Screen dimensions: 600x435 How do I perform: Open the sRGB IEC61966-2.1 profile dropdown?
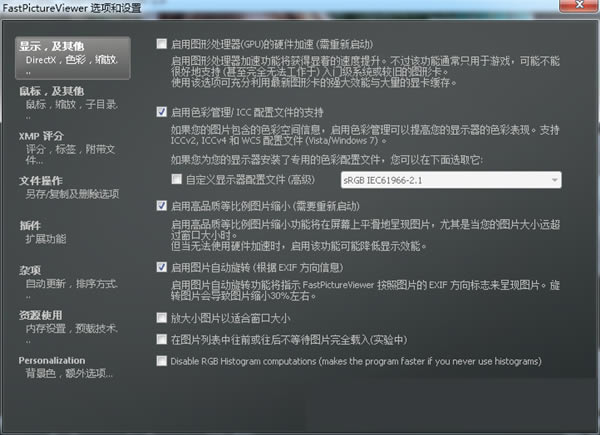[451, 180]
